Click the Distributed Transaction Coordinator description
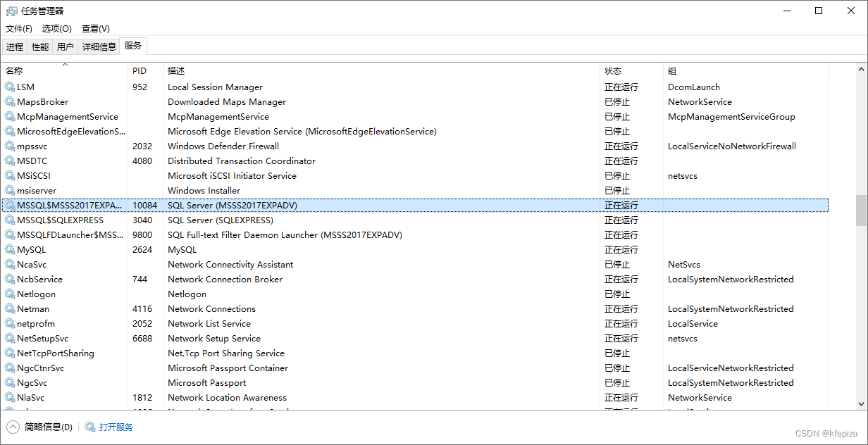 pyautogui.click(x=242, y=161)
